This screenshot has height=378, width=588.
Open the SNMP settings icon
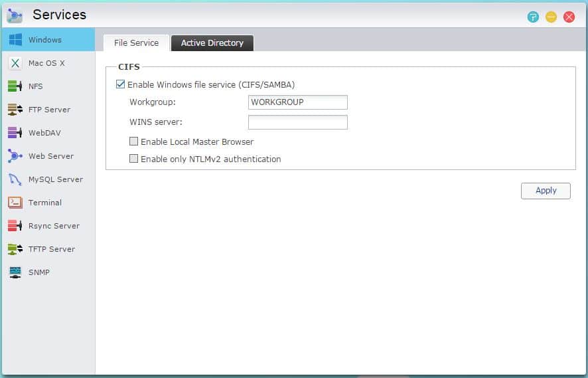tap(15, 272)
